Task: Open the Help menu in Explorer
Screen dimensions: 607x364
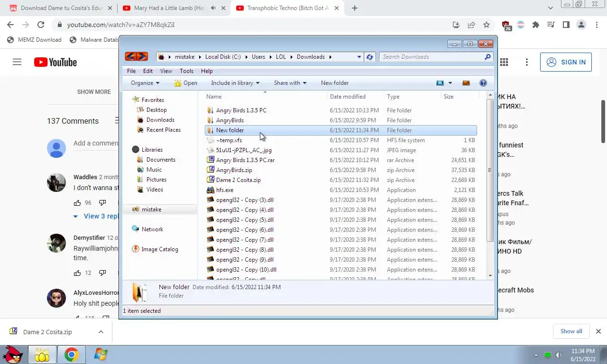Action: [207, 71]
